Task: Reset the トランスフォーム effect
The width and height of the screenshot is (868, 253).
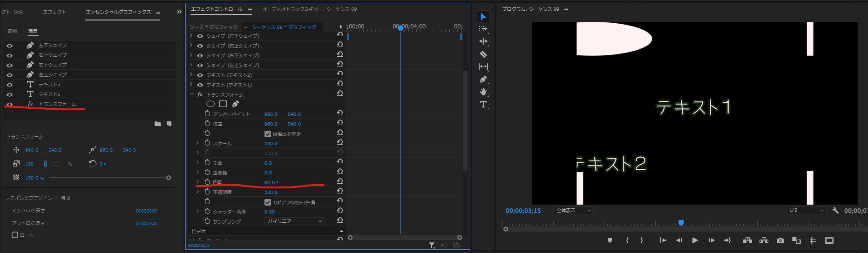Action: (340, 93)
